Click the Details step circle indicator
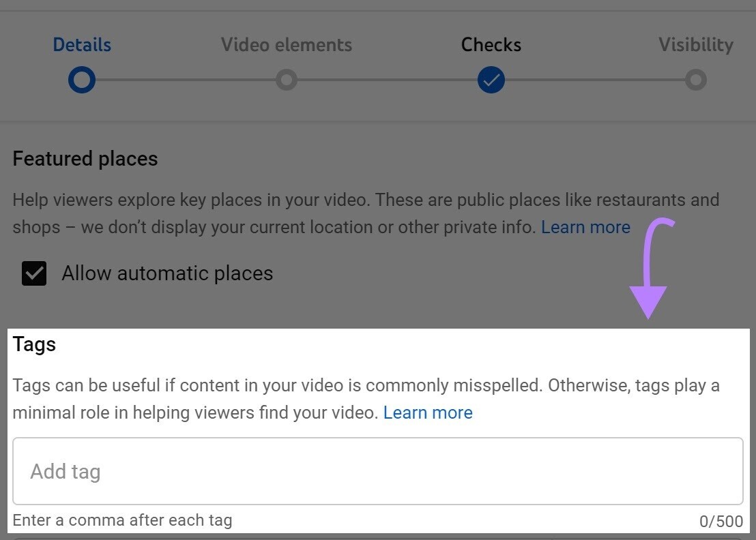The height and width of the screenshot is (540, 756). (x=82, y=80)
